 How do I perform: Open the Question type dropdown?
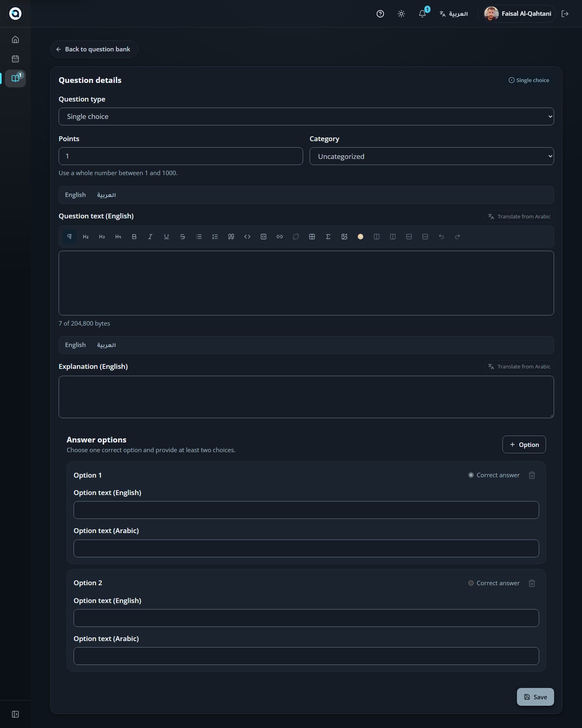click(306, 116)
